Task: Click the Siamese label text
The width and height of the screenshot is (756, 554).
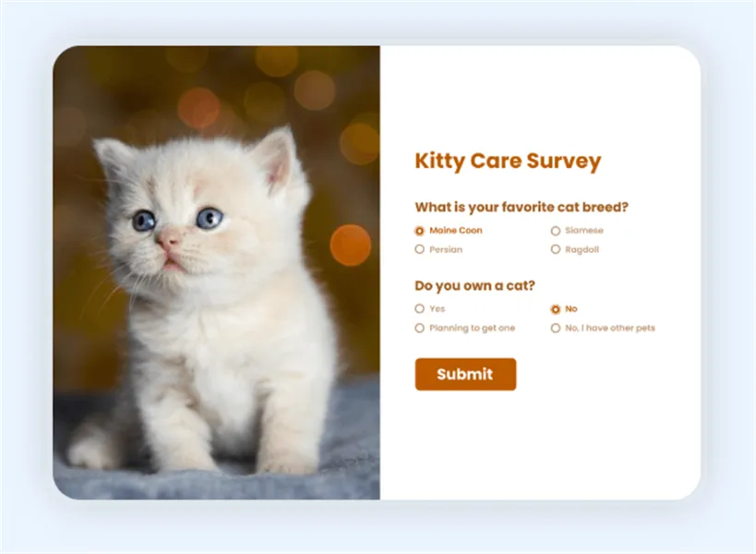Action: (583, 231)
